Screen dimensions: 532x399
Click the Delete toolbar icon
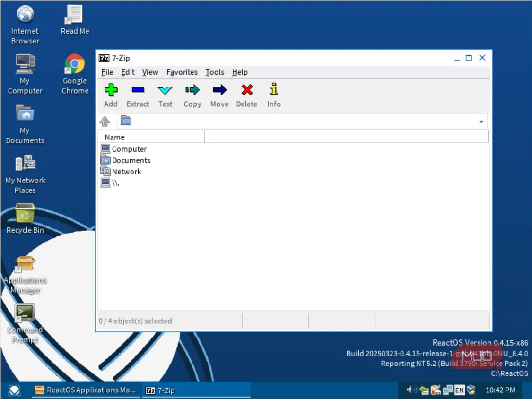pyautogui.click(x=247, y=90)
